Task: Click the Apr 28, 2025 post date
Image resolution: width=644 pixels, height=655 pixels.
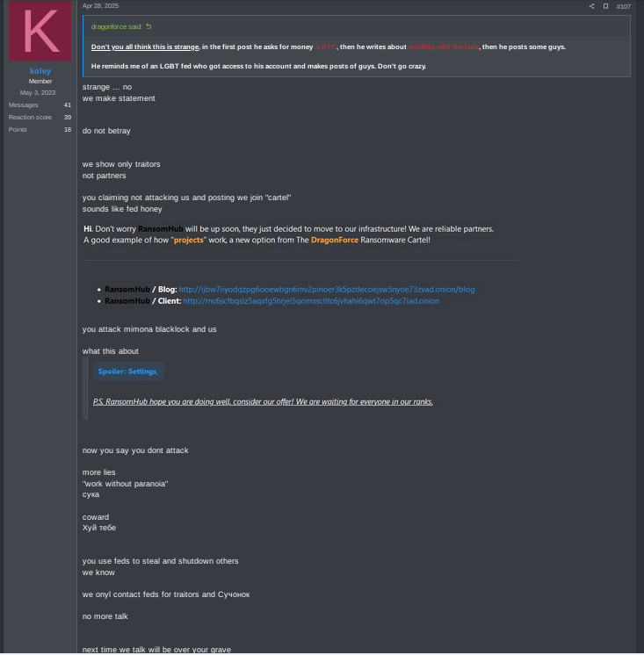Action: 100,6
